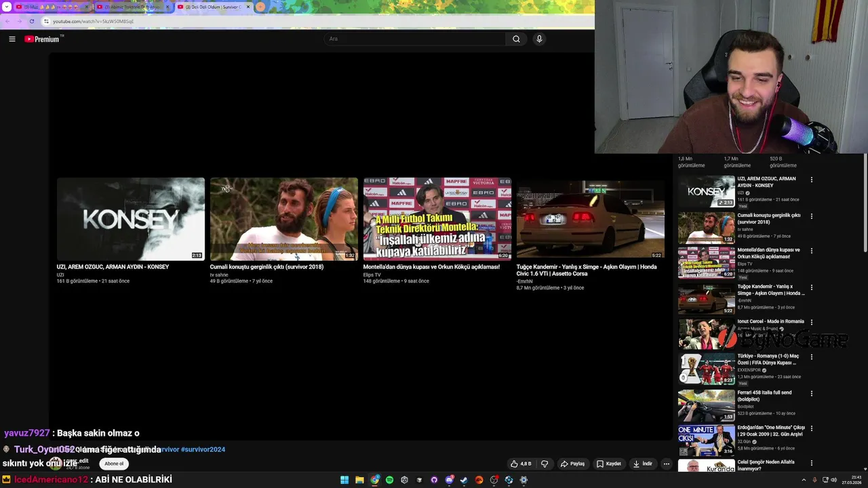The height and width of the screenshot is (488, 868).
Task: Click the address bar URL youtube.com/watch
Action: pos(93,21)
